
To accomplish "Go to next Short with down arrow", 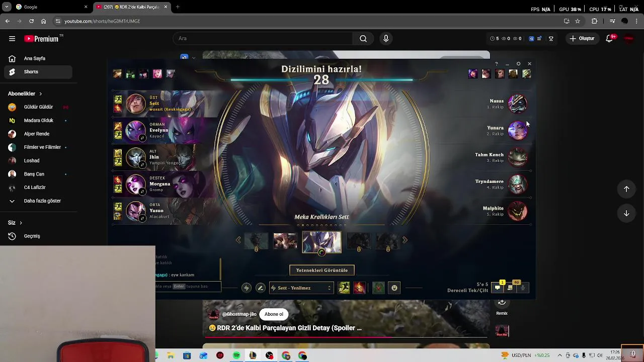I will [626, 213].
